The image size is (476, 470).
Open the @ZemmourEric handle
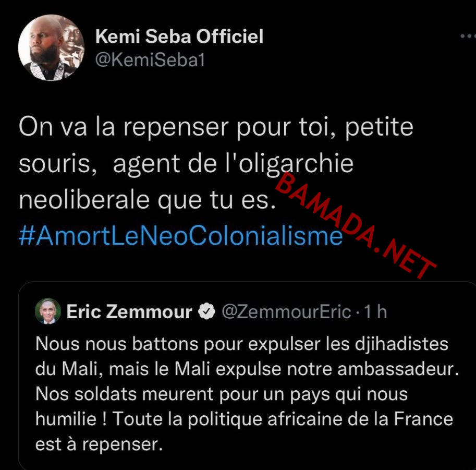[x=286, y=312]
